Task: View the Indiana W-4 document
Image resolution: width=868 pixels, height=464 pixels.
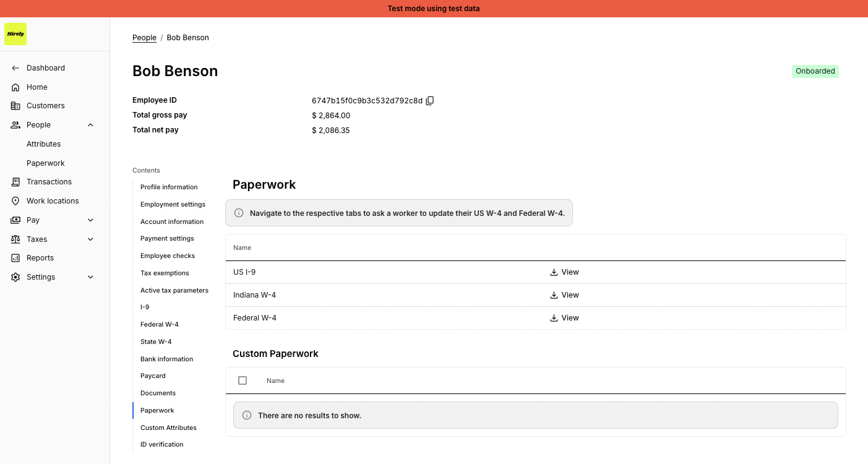Action: tap(564, 295)
